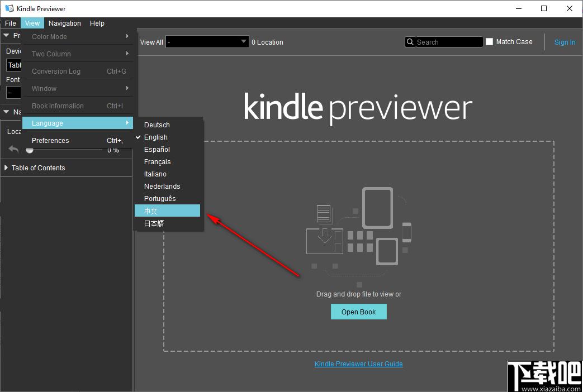Click the search magnifier icon
This screenshot has height=392, width=583.
click(410, 42)
